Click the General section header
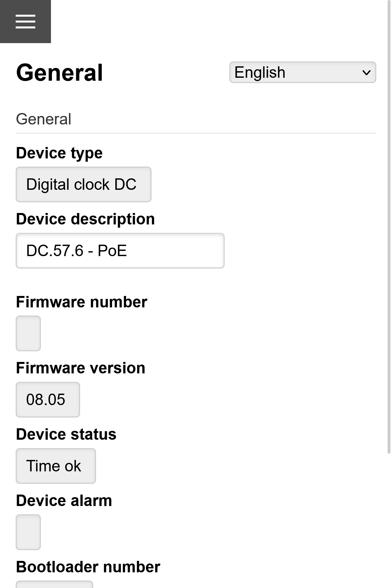 [44, 118]
